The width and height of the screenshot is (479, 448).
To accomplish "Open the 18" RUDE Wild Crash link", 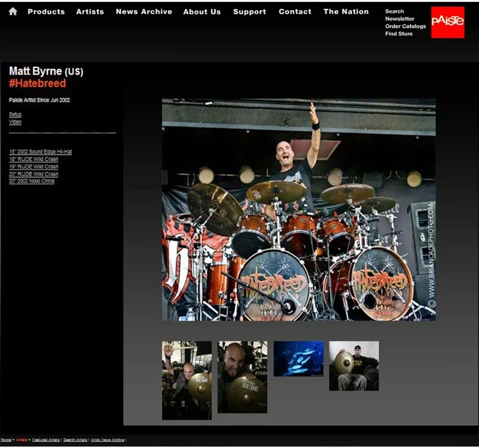I will pyautogui.click(x=34, y=159).
